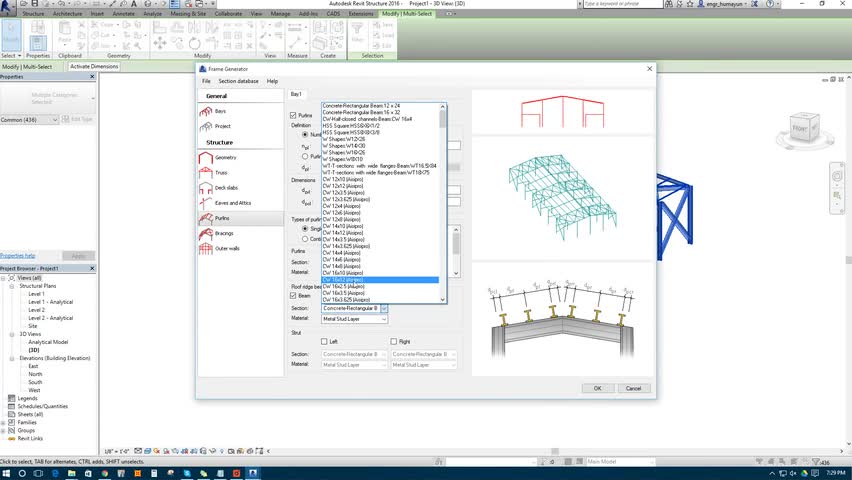Select the Deck slabs icon
Viewport: 852px width, 480px height.
pyautogui.click(x=205, y=188)
